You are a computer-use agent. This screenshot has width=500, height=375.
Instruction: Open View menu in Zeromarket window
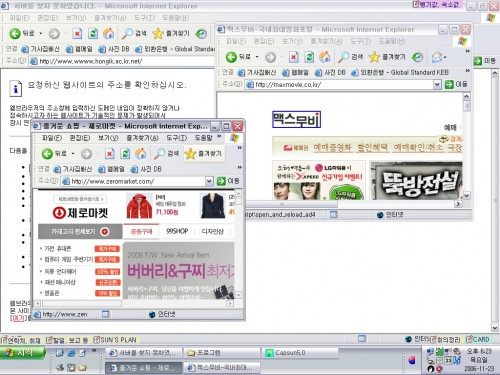tap(108, 138)
